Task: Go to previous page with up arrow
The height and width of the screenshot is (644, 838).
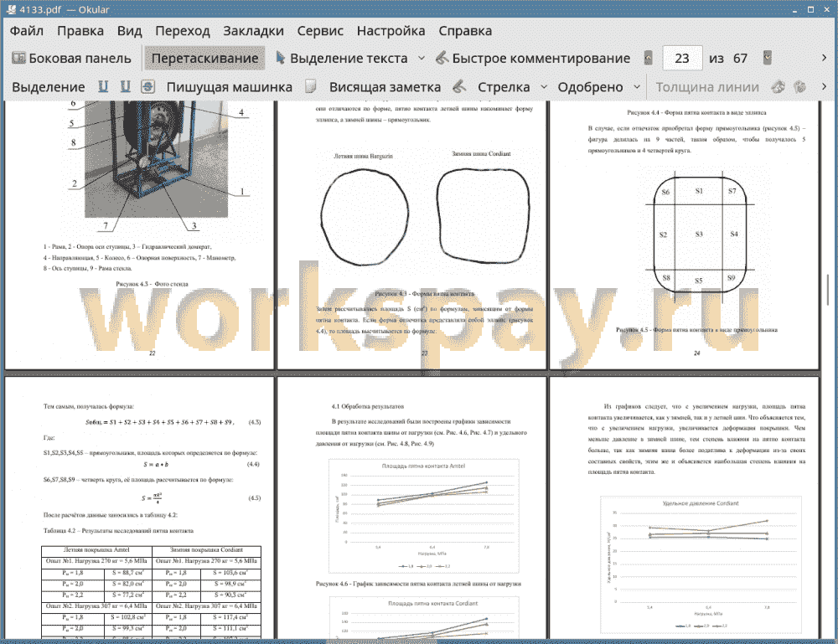Action: (649, 58)
